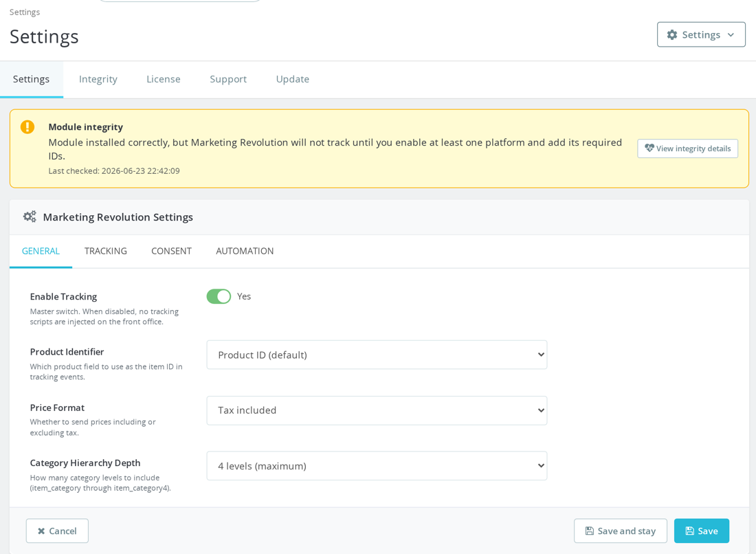Screen dimensions: 756x554
Task: Click the floppy disk icon on blue Save
Action: [x=689, y=531]
